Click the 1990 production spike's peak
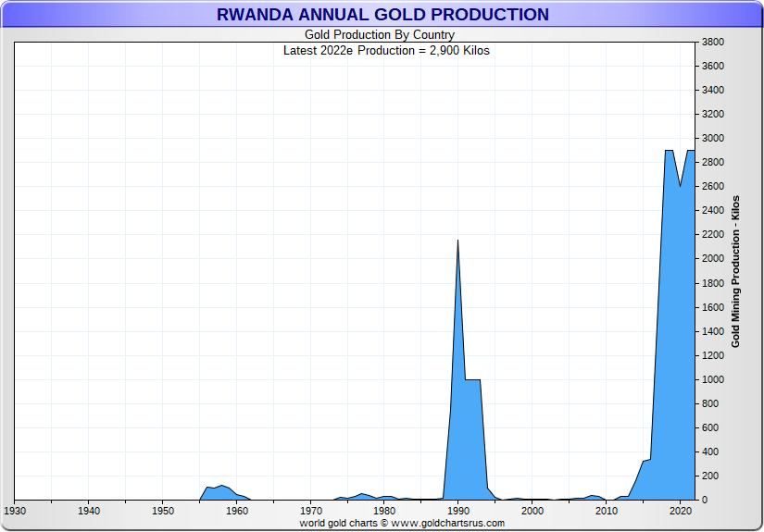 pyautogui.click(x=457, y=241)
